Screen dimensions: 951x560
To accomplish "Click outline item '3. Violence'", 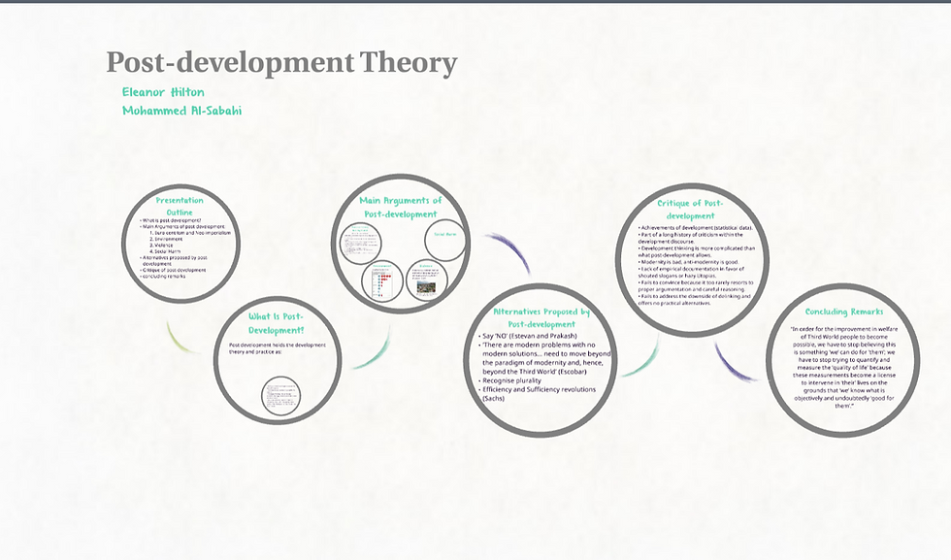I will pyautogui.click(x=161, y=246).
